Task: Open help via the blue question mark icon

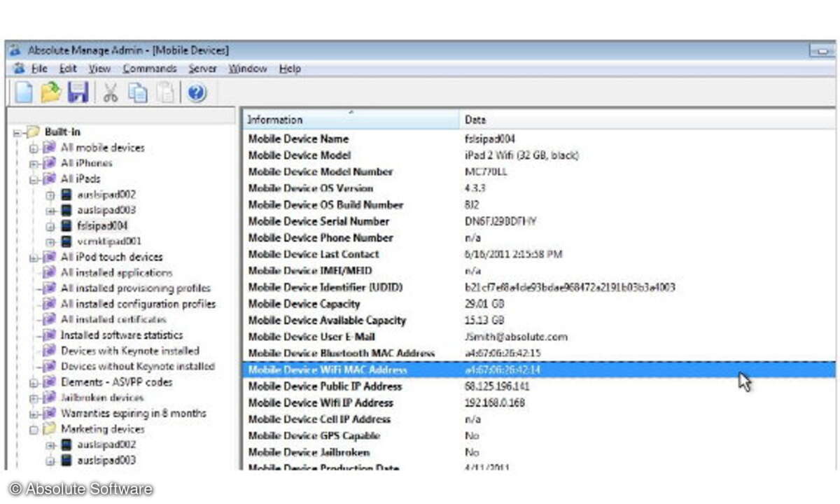Action: click(197, 92)
